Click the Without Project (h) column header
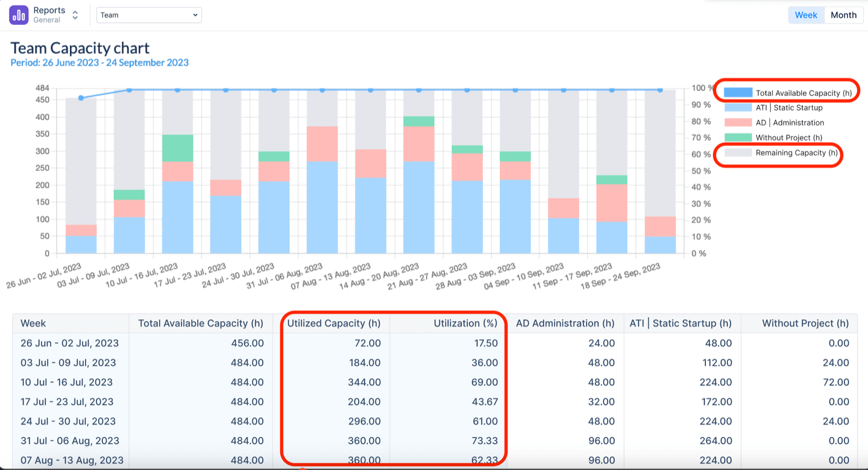The width and height of the screenshot is (868, 470). [805, 323]
